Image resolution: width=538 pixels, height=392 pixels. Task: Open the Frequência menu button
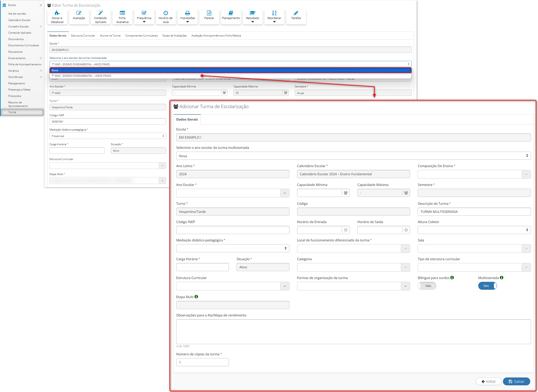[144, 17]
